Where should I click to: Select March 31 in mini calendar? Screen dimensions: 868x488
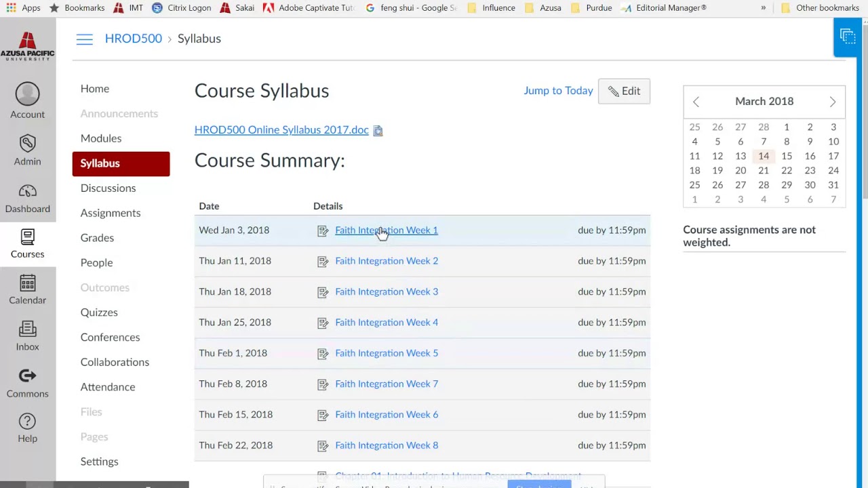coord(833,185)
